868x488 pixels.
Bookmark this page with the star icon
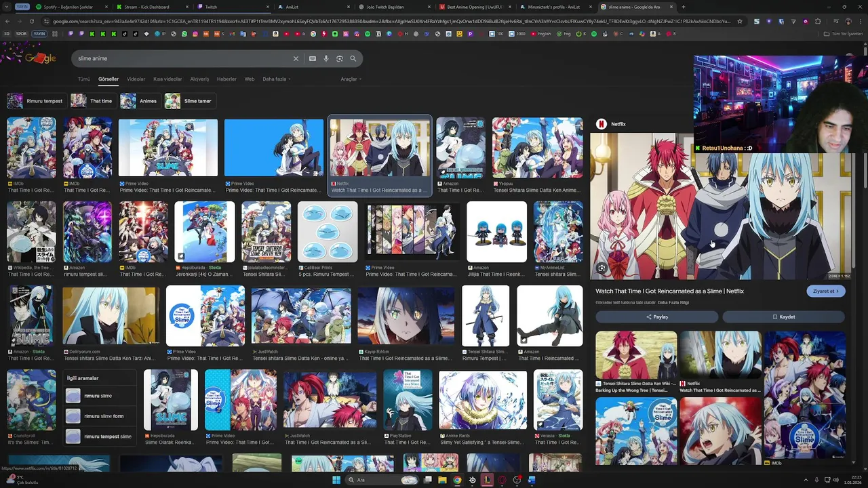(x=739, y=21)
